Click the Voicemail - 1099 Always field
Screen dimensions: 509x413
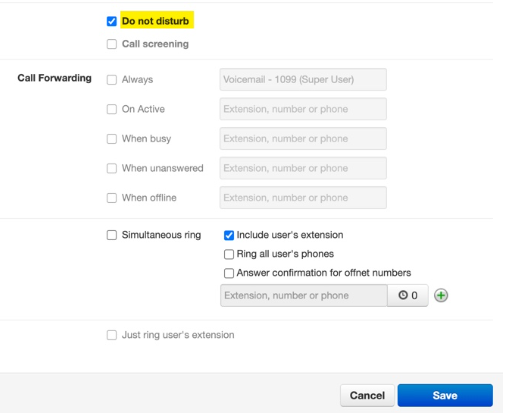pyautogui.click(x=303, y=79)
